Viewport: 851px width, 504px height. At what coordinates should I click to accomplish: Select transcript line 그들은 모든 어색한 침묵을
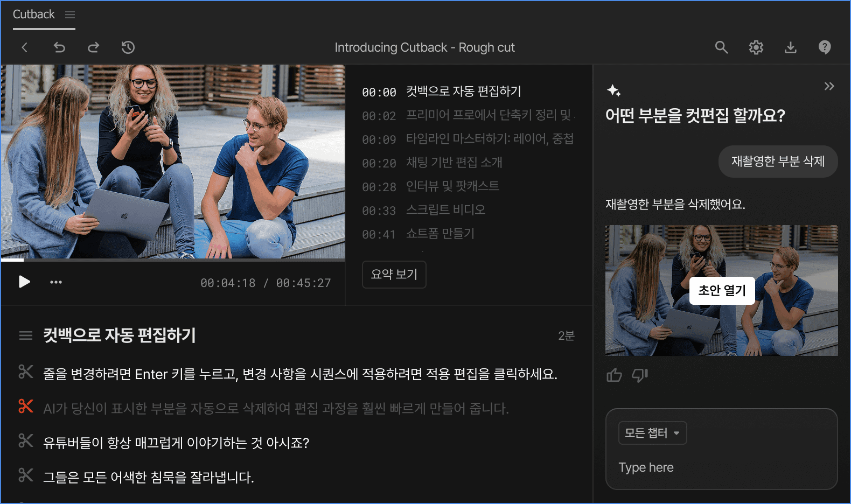(148, 477)
